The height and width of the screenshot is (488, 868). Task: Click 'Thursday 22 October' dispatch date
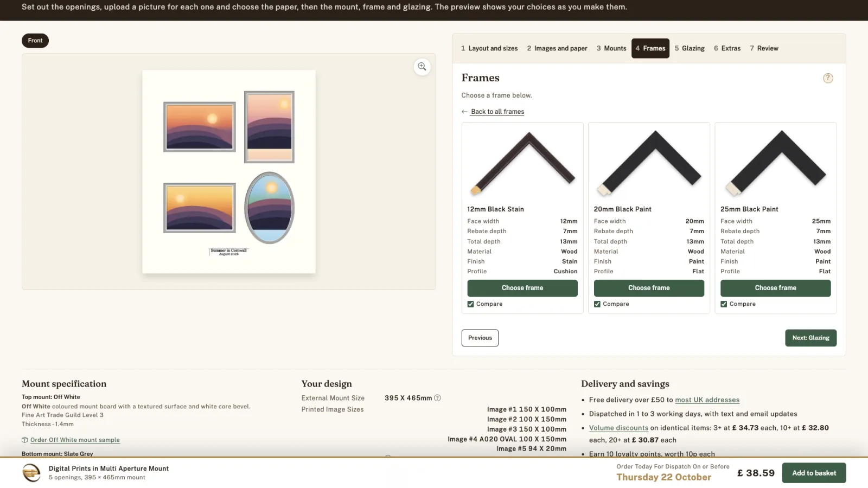point(663,477)
